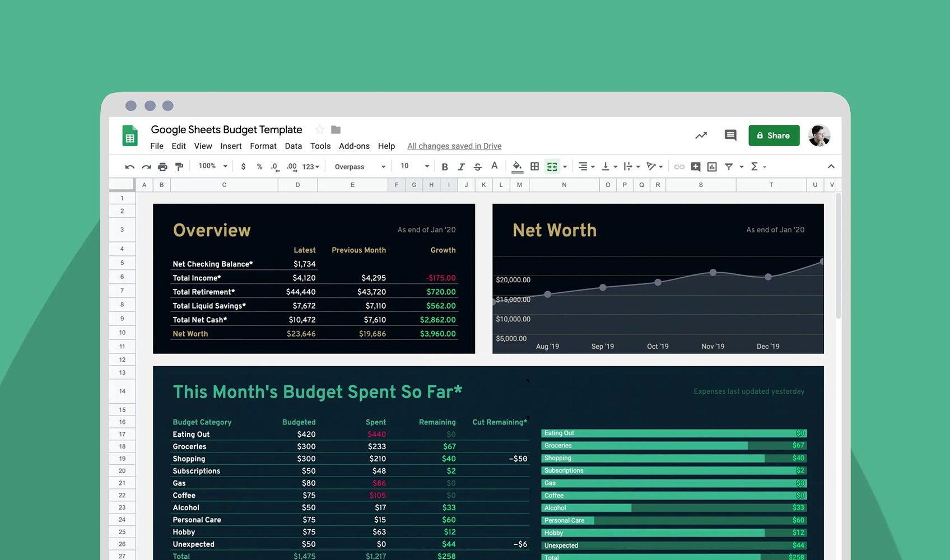
Task: Click the activity trend icon beside comments
Action: point(701,136)
